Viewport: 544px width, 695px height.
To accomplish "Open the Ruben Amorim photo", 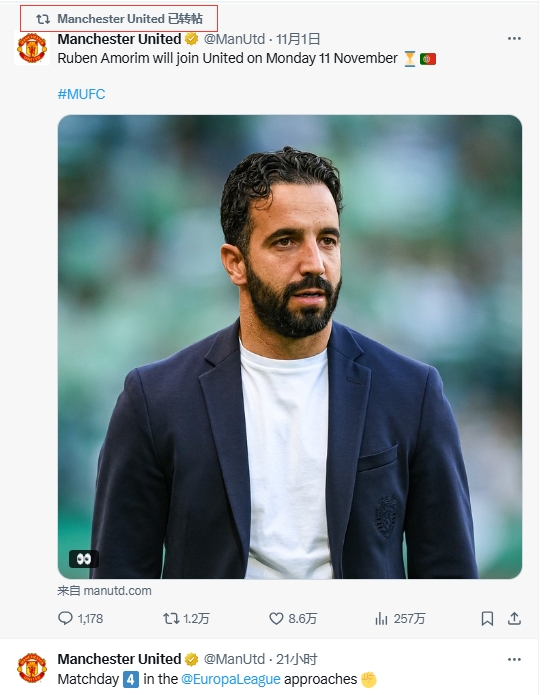I will click(290, 347).
